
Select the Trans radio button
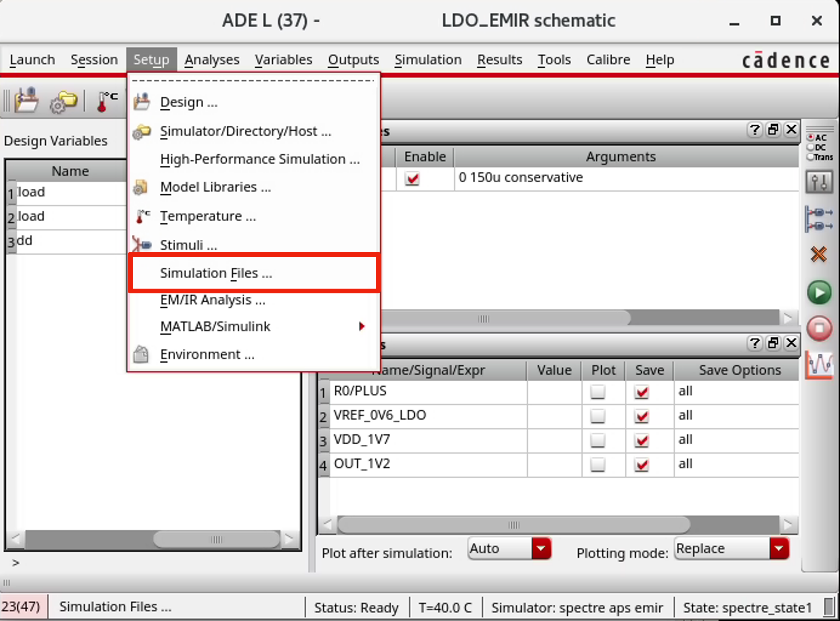811,158
